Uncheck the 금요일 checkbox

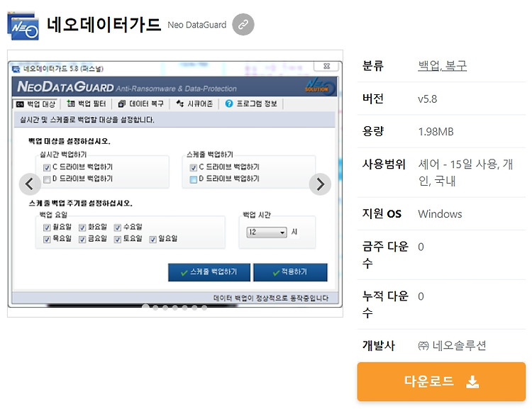[x=82, y=240]
